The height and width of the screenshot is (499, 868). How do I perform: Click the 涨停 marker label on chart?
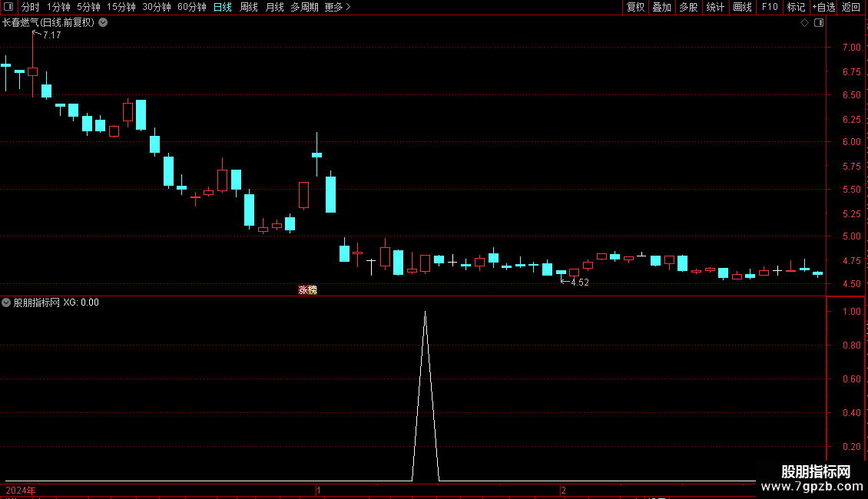(x=308, y=290)
